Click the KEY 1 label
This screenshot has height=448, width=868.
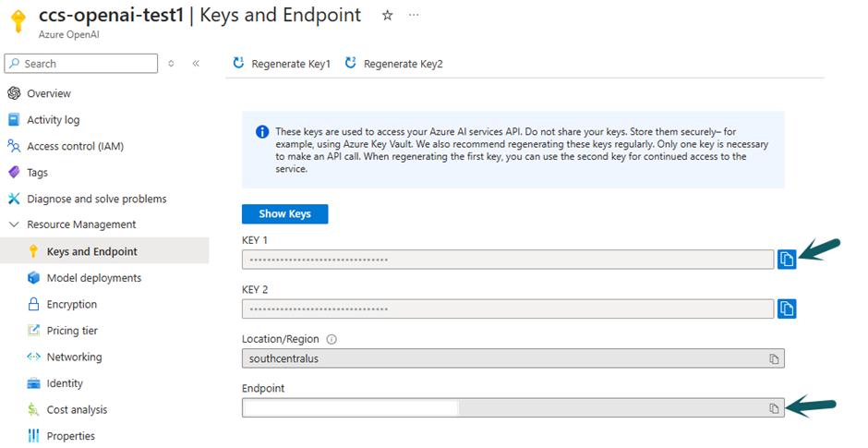[x=255, y=240]
